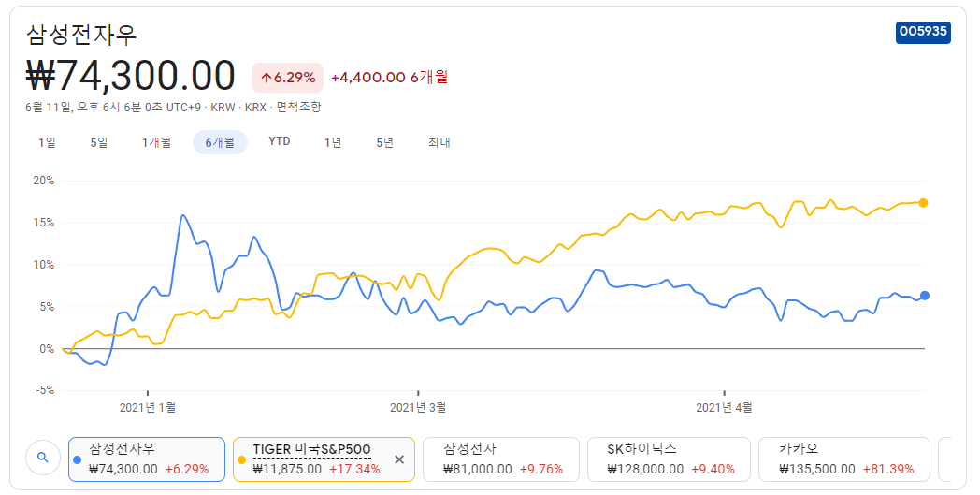
Task: Click the 005935 ticker badge
Action: coord(923,31)
